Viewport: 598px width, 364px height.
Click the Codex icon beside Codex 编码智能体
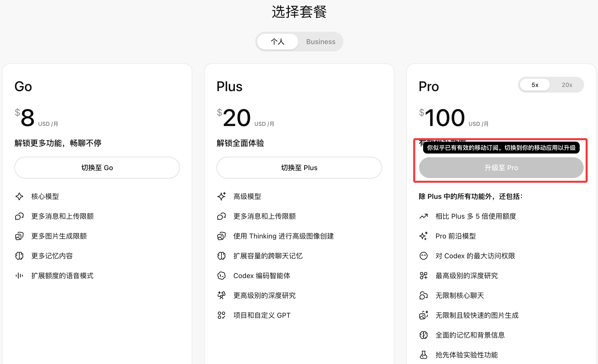pyautogui.click(x=221, y=276)
